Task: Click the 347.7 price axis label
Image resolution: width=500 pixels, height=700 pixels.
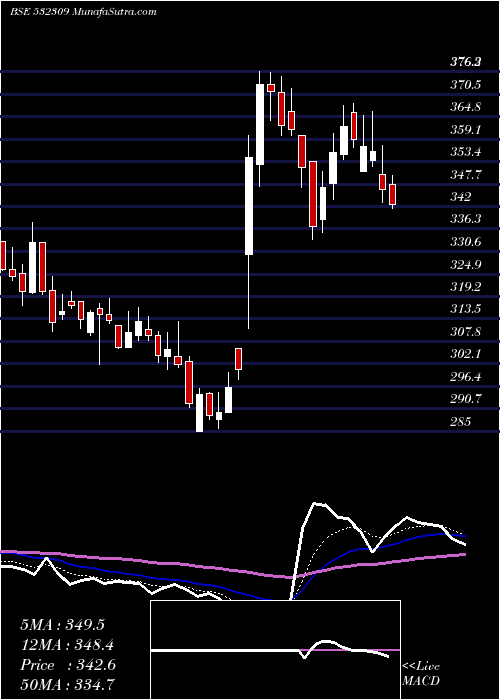Action: [466, 174]
